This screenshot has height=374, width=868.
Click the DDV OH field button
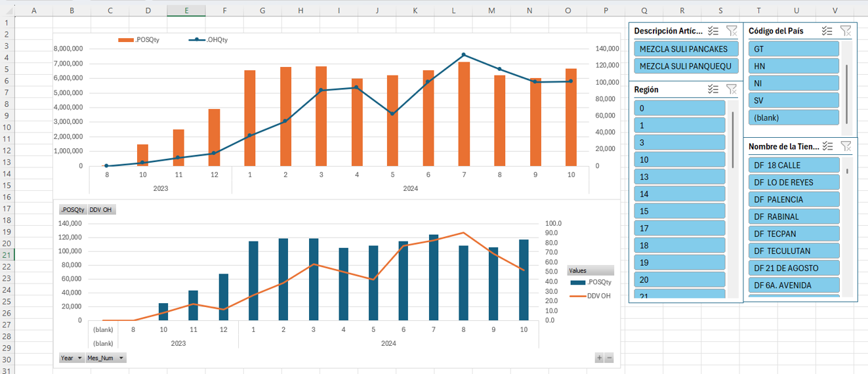(x=102, y=210)
